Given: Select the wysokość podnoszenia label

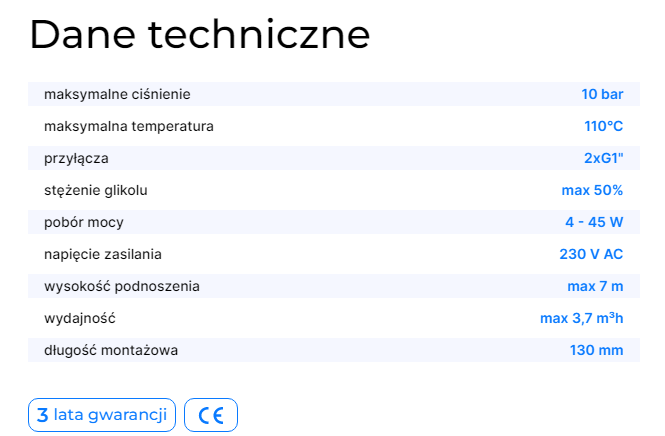Looking at the screenshot, I should tap(122, 286).
